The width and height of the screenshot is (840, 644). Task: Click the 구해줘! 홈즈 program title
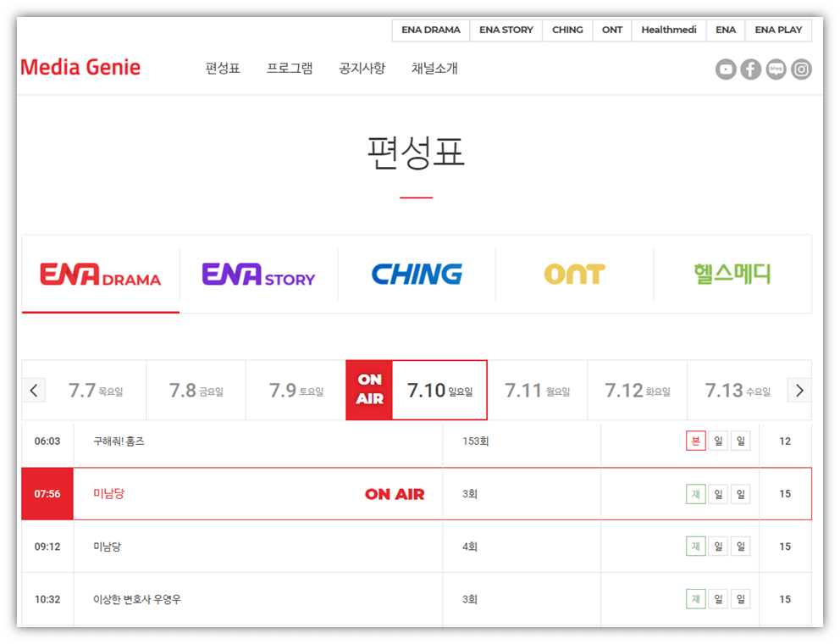pos(119,441)
